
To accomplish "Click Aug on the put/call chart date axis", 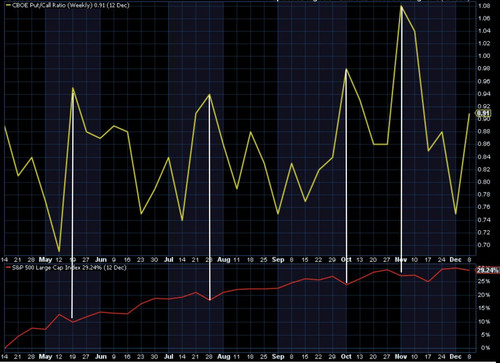I will (224, 260).
